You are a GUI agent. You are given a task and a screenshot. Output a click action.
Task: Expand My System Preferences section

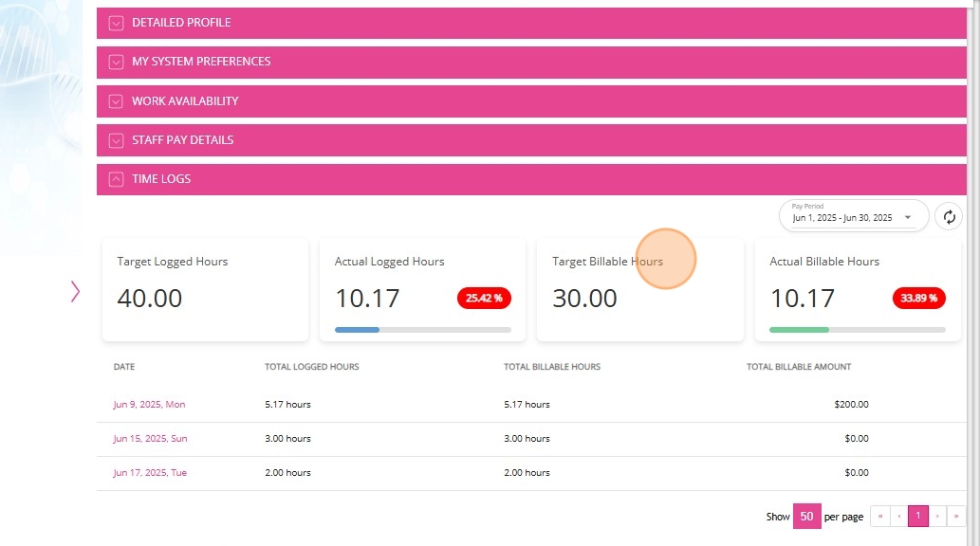pyautogui.click(x=531, y=62)
